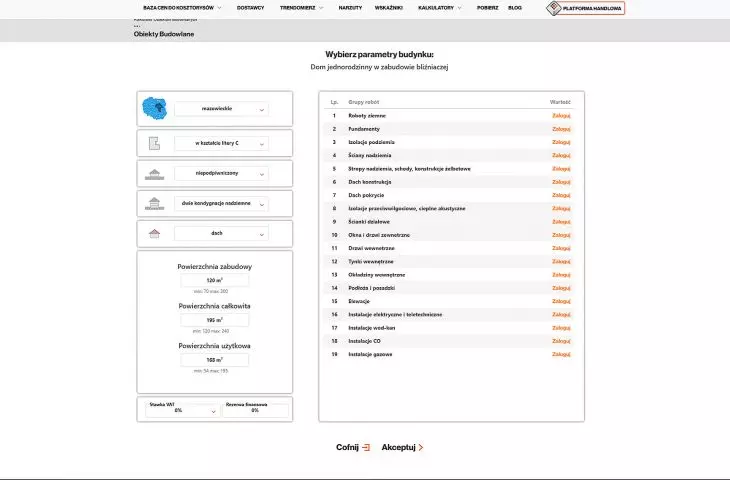This screenshot has width=730, height=480.
Task: Click the Cofnij back arrow icon
Action: coord(366,447)
